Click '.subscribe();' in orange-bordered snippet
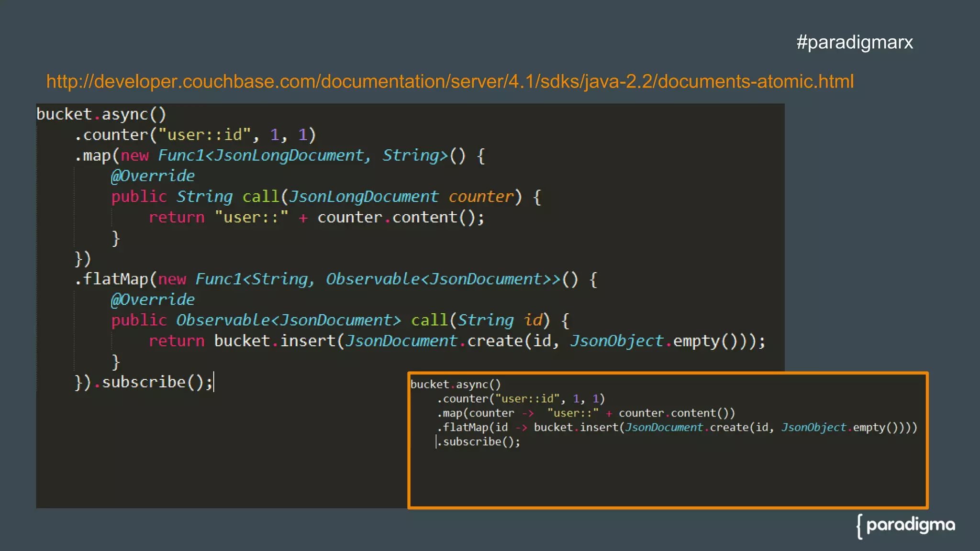This screenshot has height=551, width=980. (x=479, y=442)
